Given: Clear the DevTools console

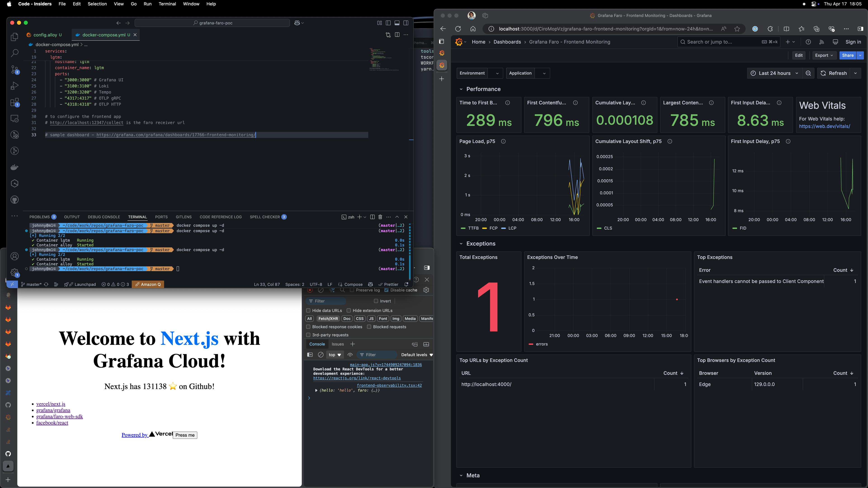Looking at the screenshot, I should [x=321, y=355].
